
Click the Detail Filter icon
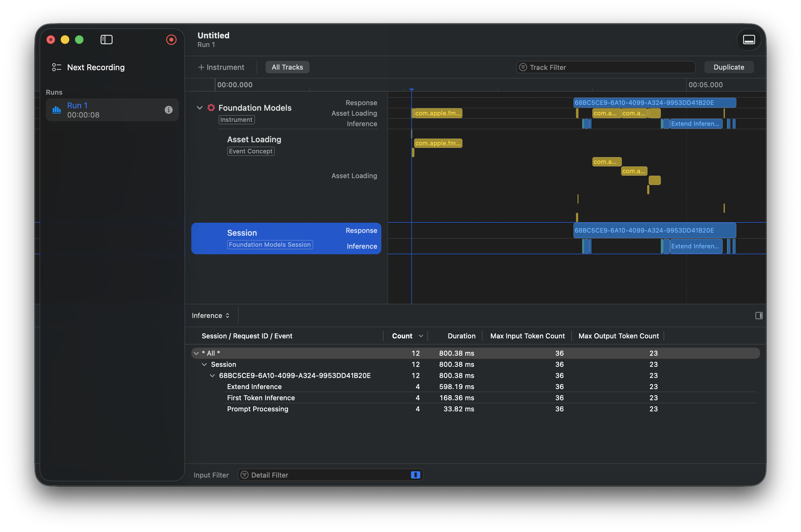point(245,475)
